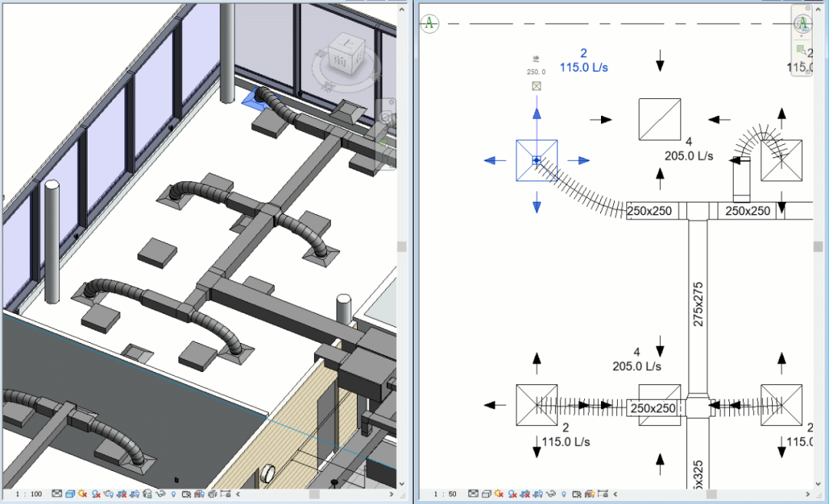The image size is (829, 504).
Task: Open the 1 : 50 view scale list
Action: click(447, 495)
